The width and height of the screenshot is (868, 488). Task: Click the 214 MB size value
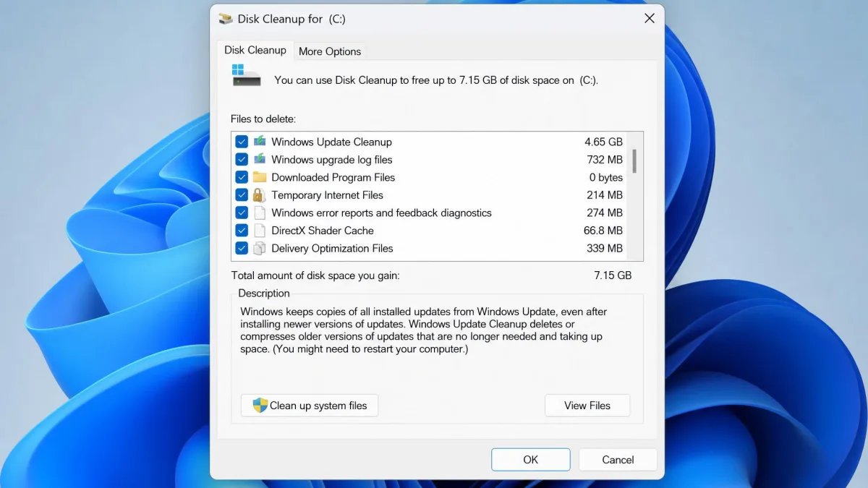coord(605,194)
